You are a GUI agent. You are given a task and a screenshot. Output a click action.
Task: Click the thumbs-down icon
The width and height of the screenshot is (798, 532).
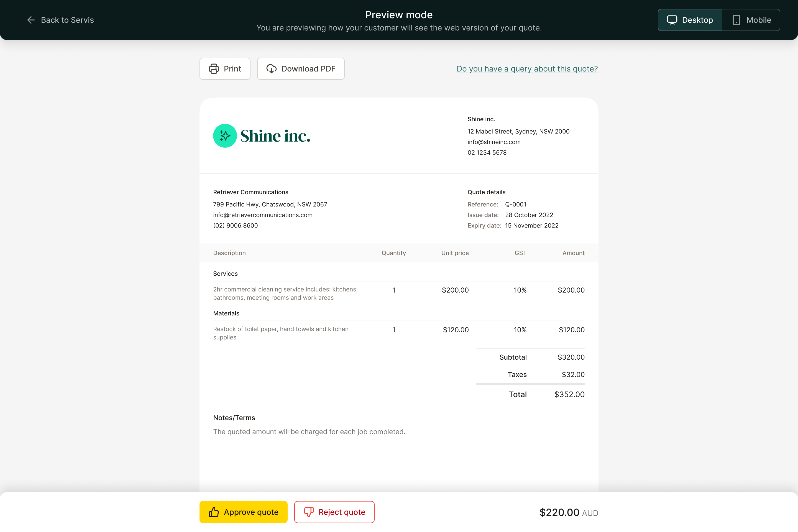click(308, 512)
